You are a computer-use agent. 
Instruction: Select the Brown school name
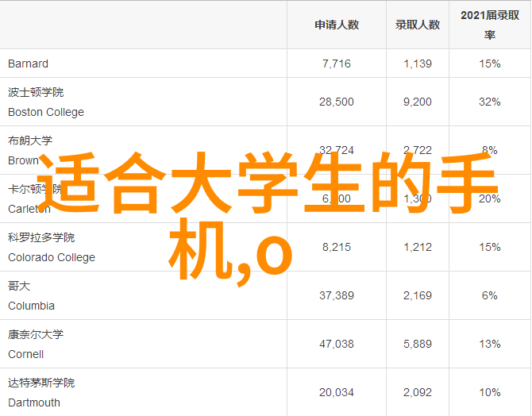tap(23, 160)
